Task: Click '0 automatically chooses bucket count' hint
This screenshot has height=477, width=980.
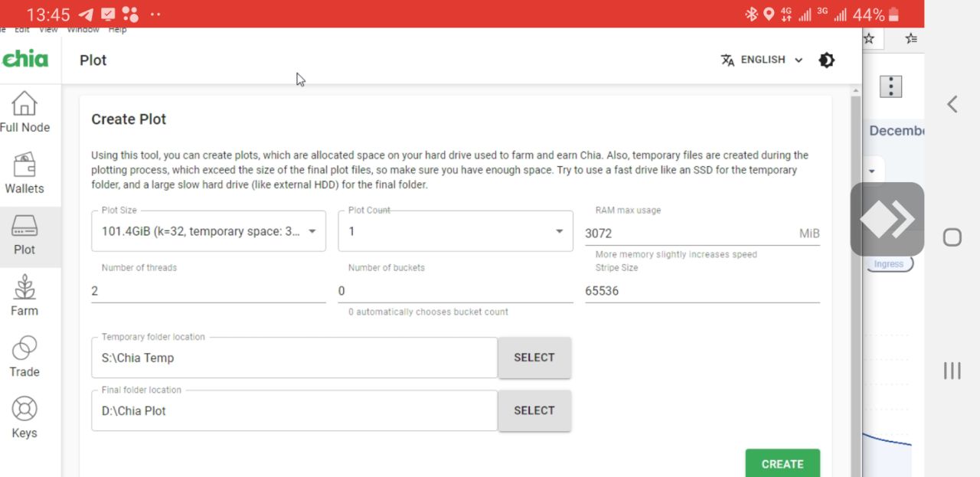Action: (428, 312)
